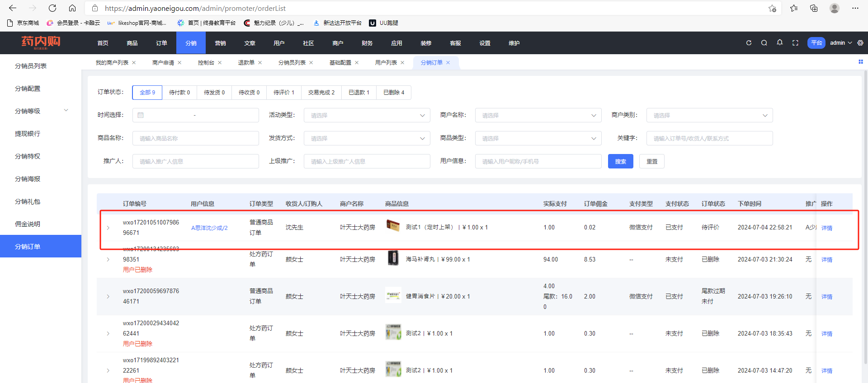Click the 平台 badge button

[x=816, y=43]
